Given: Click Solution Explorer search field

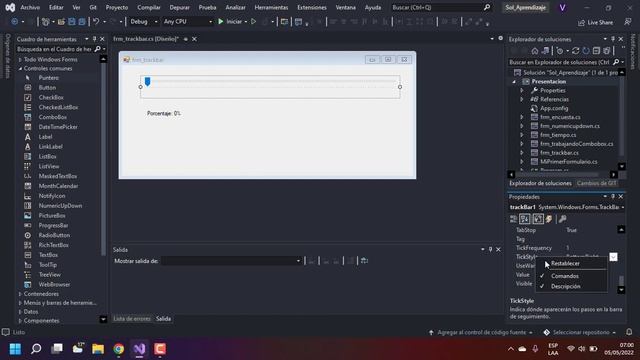Looking at the screenshot, I should [567, 62].
